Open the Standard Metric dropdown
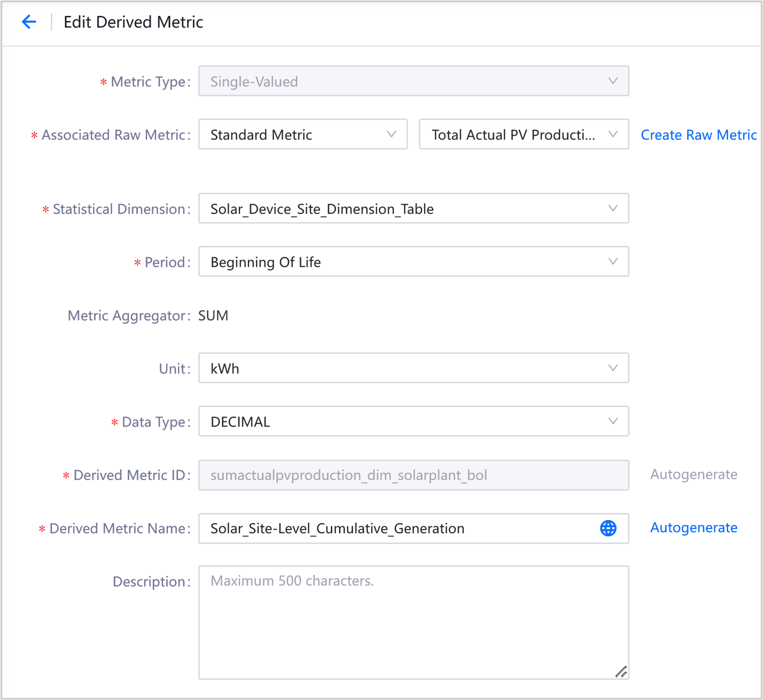The image size is (763, 700). coord(303,134)
